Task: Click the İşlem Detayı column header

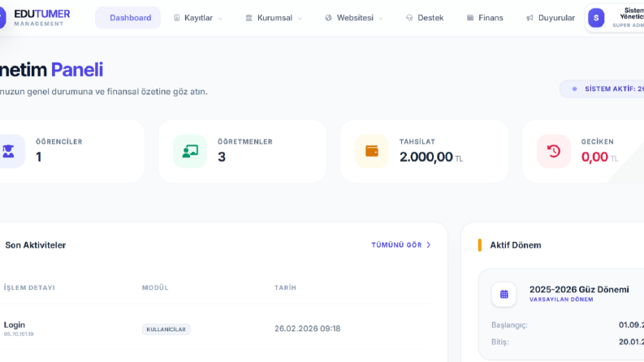Action: 29,287
